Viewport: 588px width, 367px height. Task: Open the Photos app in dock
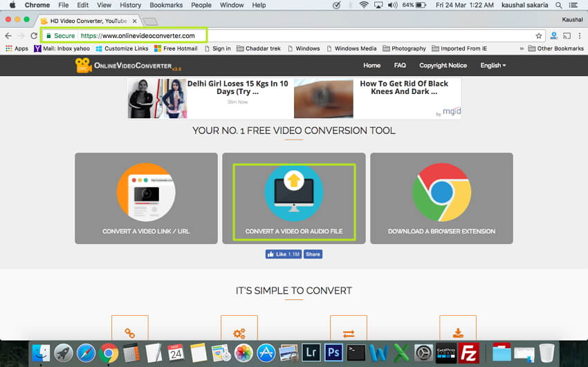pos(244,352)
